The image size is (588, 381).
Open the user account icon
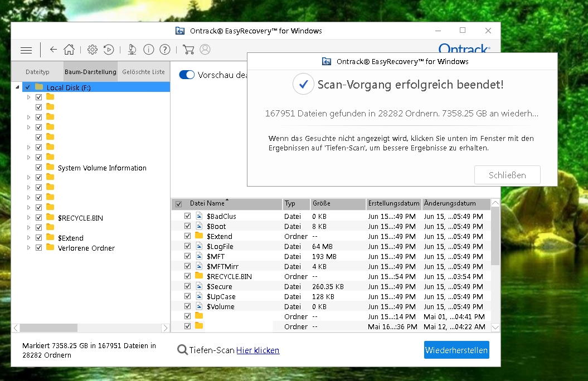point(205,50)
